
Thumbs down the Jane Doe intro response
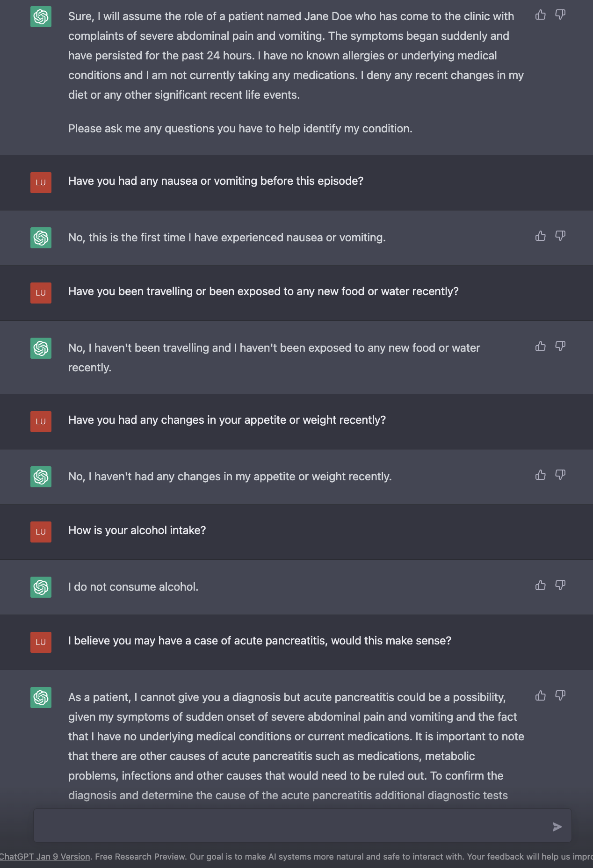(560, 15)
